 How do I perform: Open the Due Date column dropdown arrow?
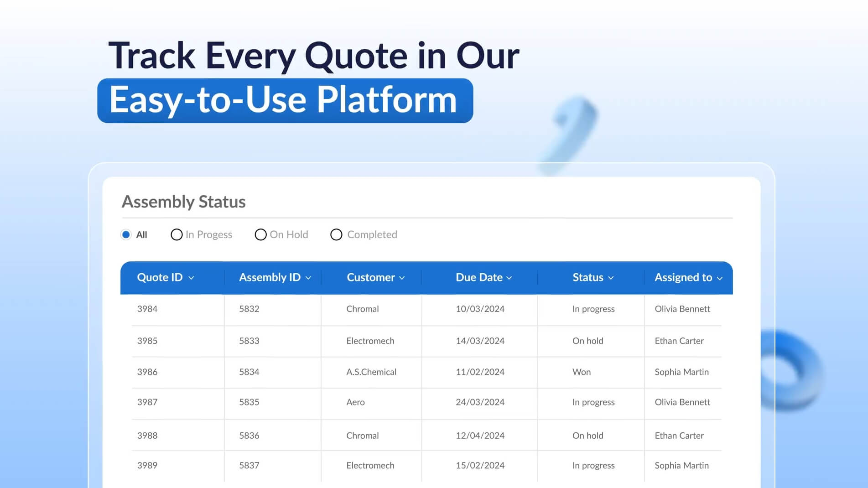point(509,278)
